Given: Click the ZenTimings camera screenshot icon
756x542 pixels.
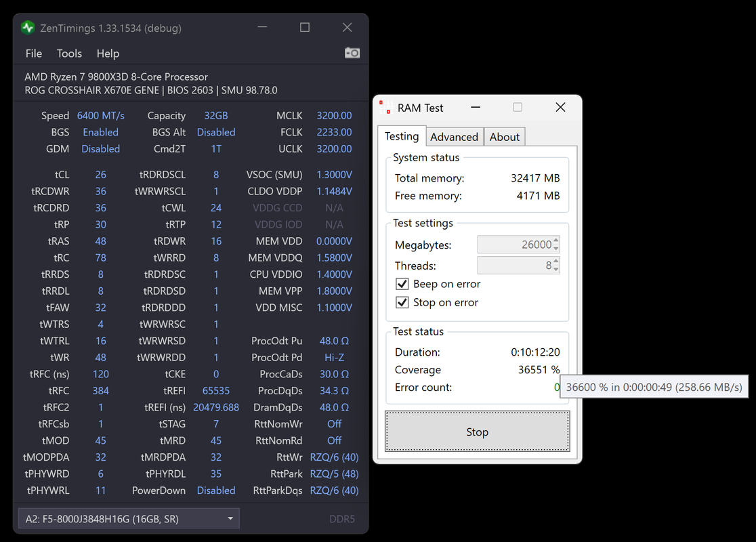Looking at the screenshot, I should pos(352,53).
